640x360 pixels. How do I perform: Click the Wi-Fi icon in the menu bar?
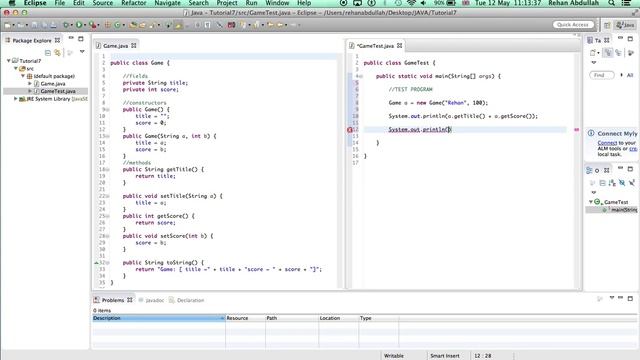coord(411,3)
